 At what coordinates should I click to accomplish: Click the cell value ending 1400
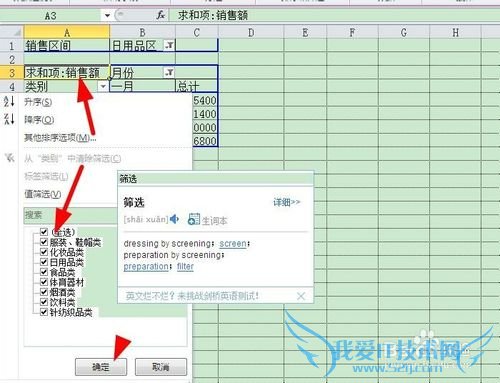(x=205, y=114)
